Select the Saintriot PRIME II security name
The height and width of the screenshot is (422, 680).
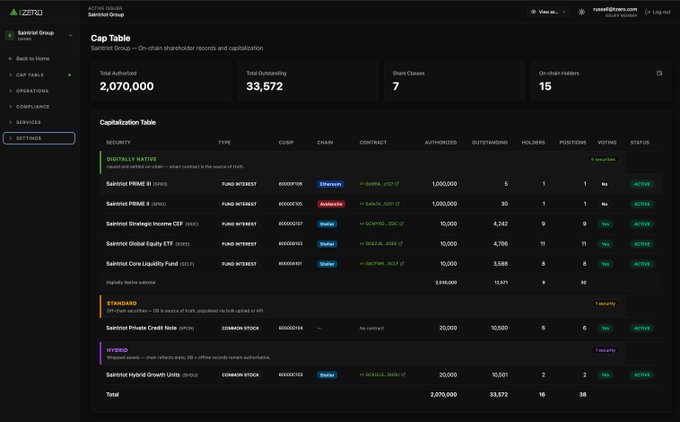pos(128,204)
